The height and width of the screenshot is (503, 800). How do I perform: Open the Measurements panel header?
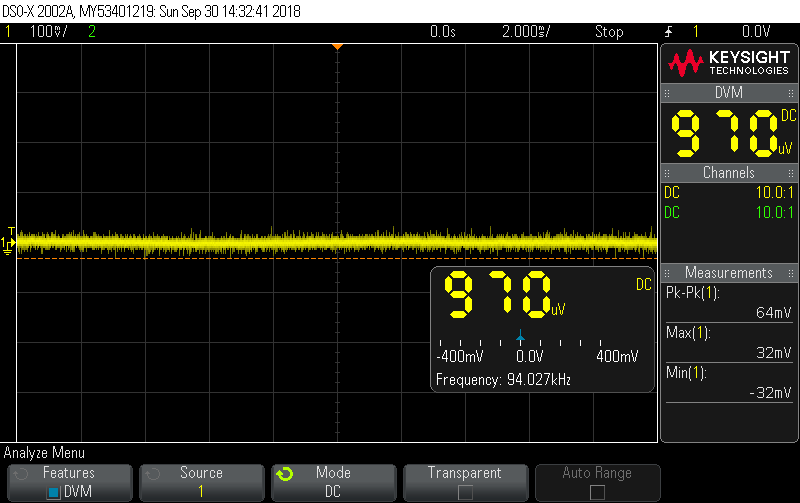[729, 273]
